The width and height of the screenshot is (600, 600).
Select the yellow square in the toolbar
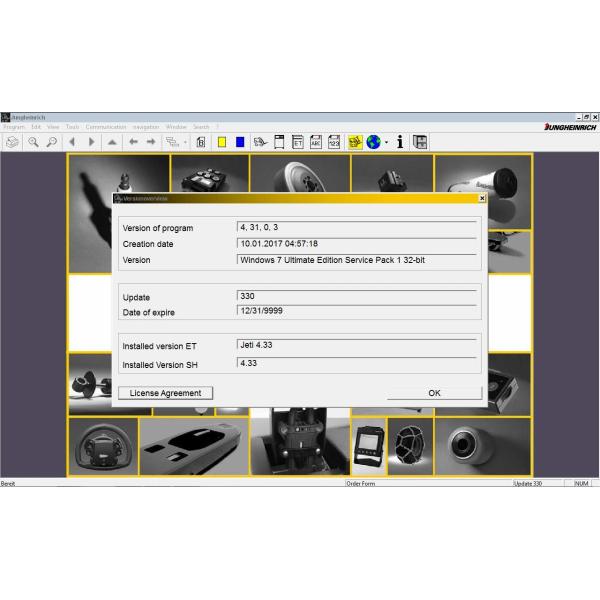pyautogui.click(x=222, y=142)
